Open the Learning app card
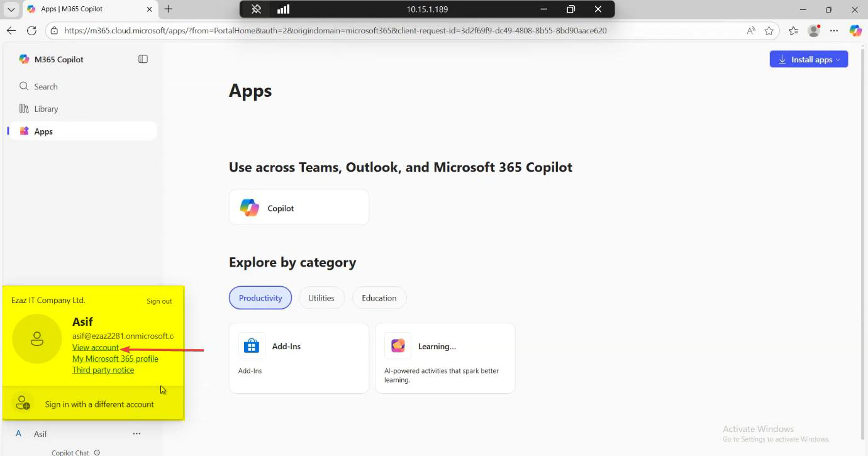 (x=445, y=358)
